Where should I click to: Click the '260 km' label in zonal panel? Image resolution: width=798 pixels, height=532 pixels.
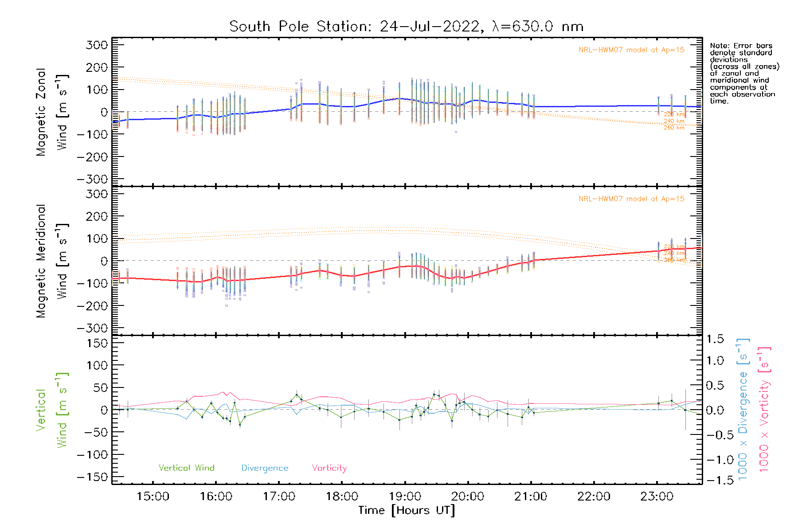point(674,128)
